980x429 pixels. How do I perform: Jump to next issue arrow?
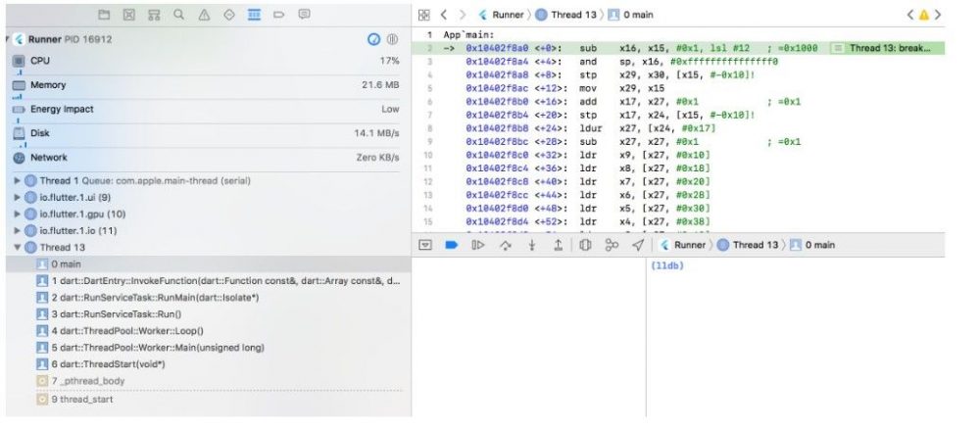[x=937, y=15]
